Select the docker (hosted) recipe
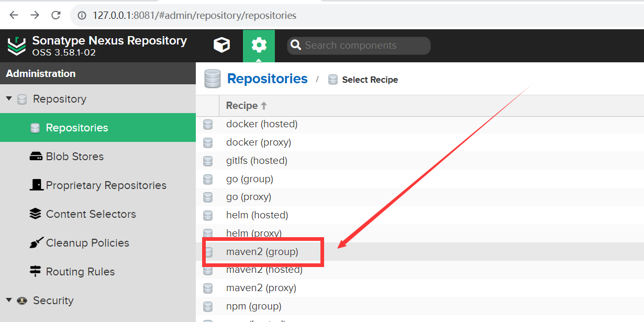The height and width of the screenshot is (322, 644). click(261, 124)
